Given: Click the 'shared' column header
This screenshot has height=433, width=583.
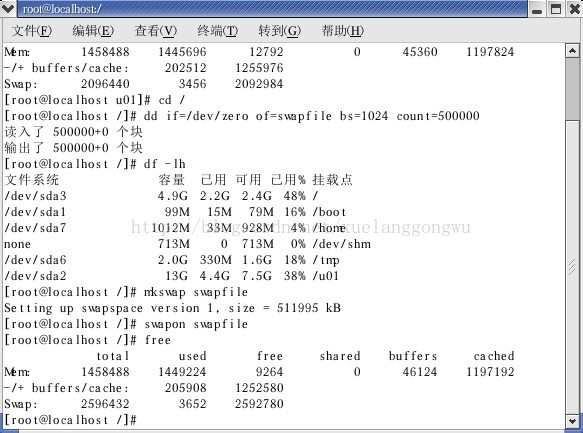Looking at the screenshot, I should (340, 356).
